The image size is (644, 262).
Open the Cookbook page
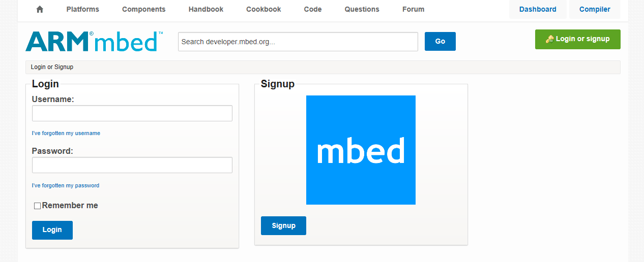264,9
